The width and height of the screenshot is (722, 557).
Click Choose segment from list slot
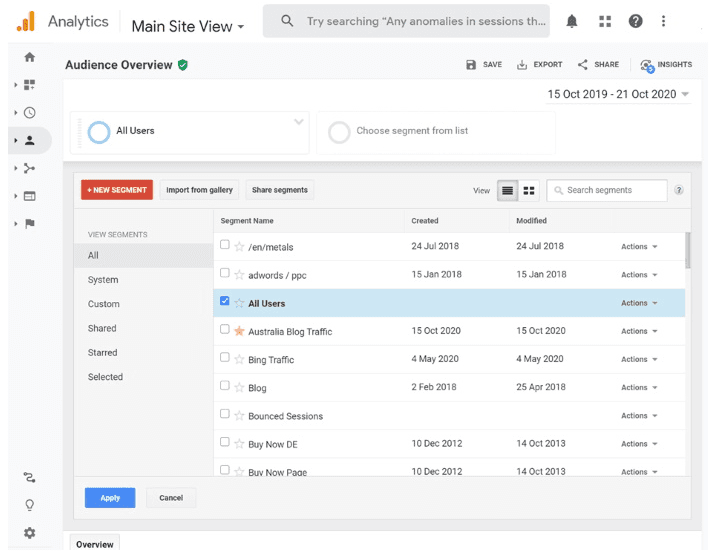[436, 132]
